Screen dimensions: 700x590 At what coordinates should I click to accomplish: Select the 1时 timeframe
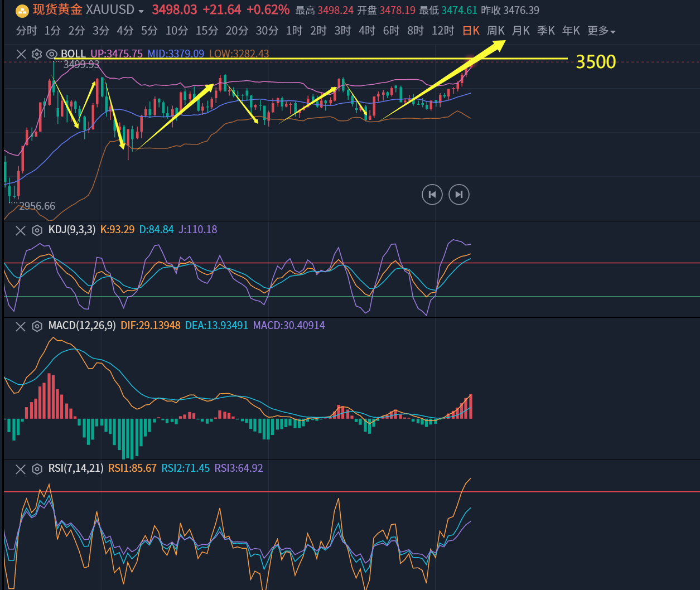pyautogui.click(x=294, y=31)
